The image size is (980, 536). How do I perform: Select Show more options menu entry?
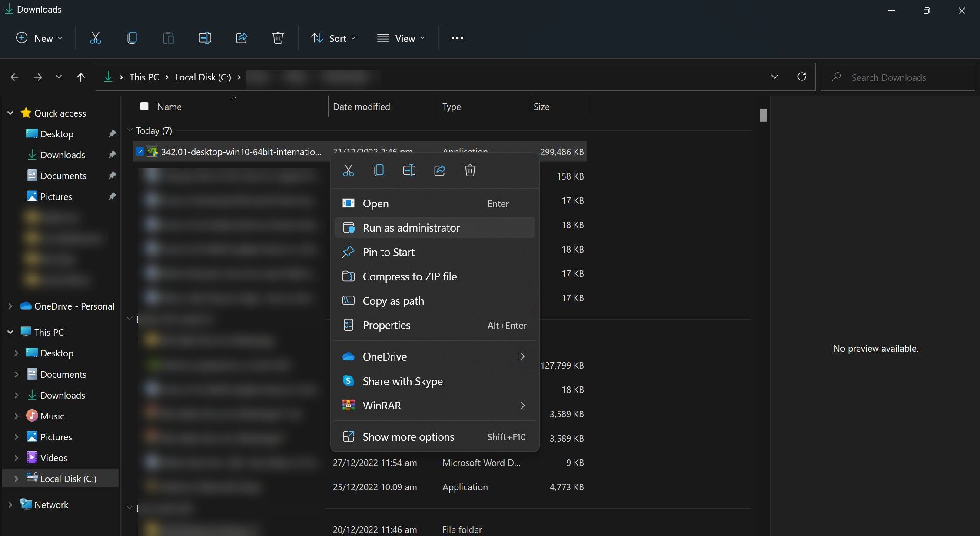tap(408, 437)
